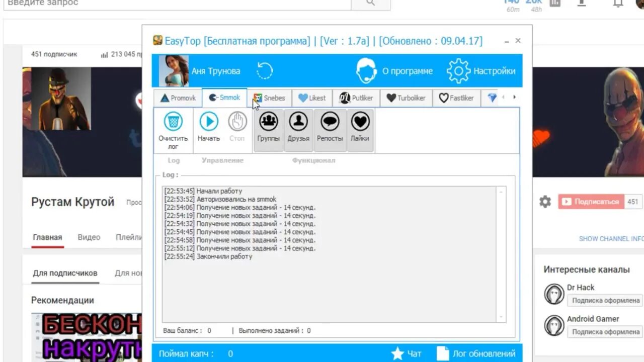
Task: Click the log scrollbar down arrow
Action: tap(501, 317)
